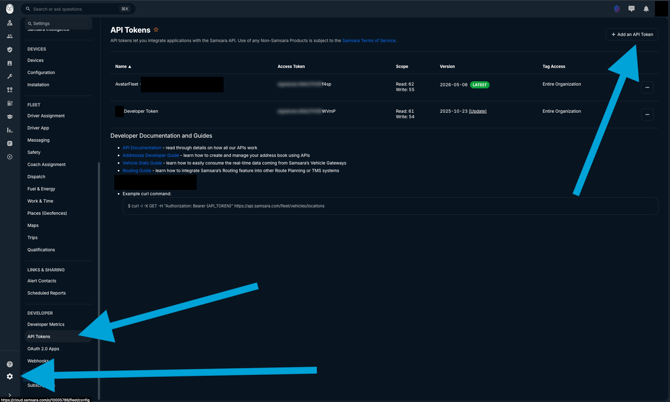Open Places (Geofences) settings
The height and width of the screenshot is (402, 670).
coord(47,213)
